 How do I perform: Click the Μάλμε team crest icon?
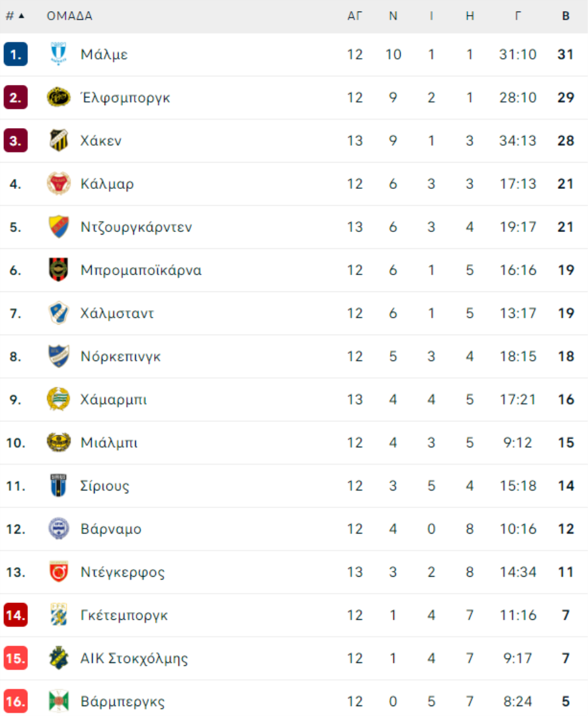(58, 54)
